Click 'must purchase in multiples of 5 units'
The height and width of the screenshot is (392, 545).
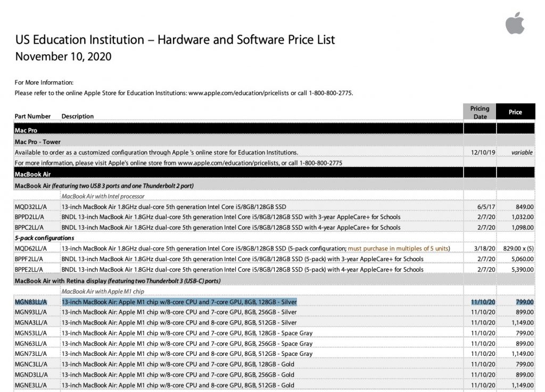click(398, 248)
